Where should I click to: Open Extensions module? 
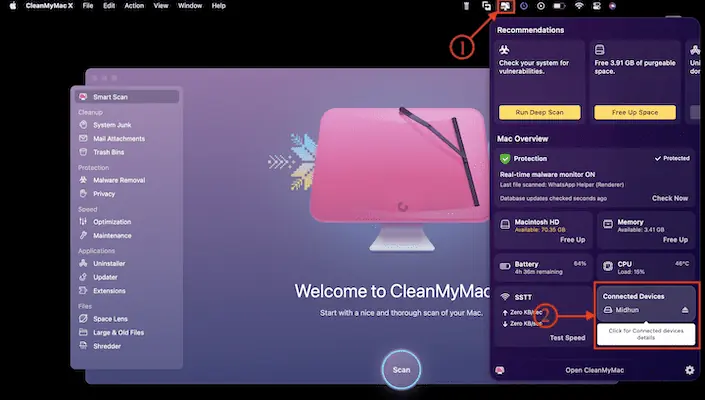[109, 291]
